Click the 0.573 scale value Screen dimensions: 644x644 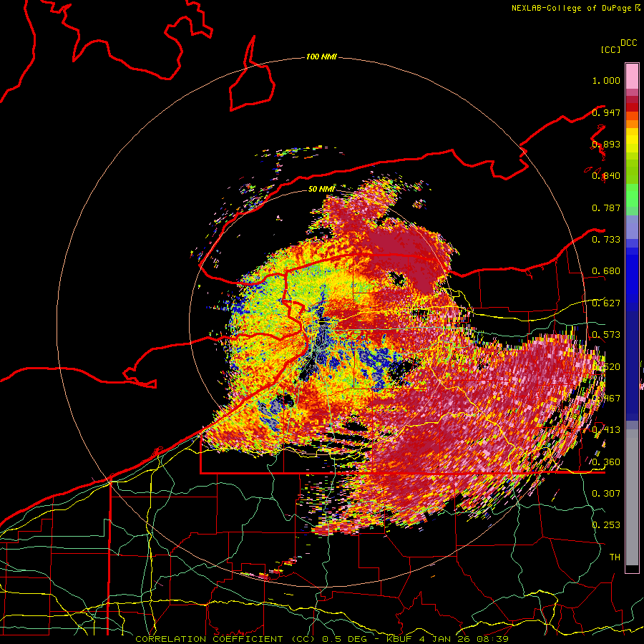(606, 335)
